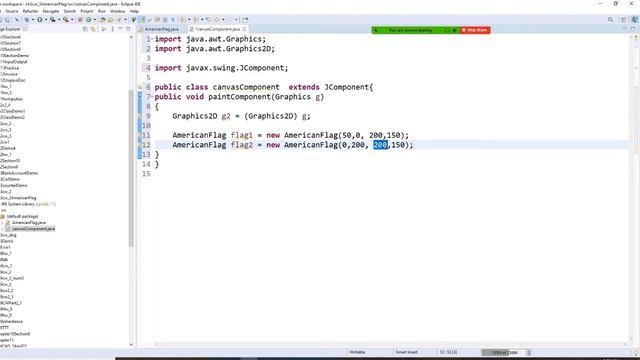Select the 2ClassDemo1 project
The width and height of the screenshot is (640, 360).
tap(13, 111)
